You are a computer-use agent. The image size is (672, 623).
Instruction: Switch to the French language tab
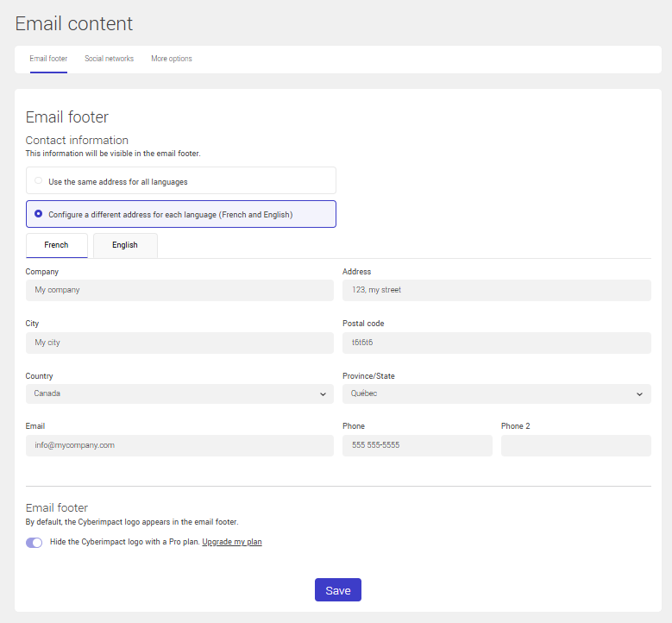click(57, 245)
